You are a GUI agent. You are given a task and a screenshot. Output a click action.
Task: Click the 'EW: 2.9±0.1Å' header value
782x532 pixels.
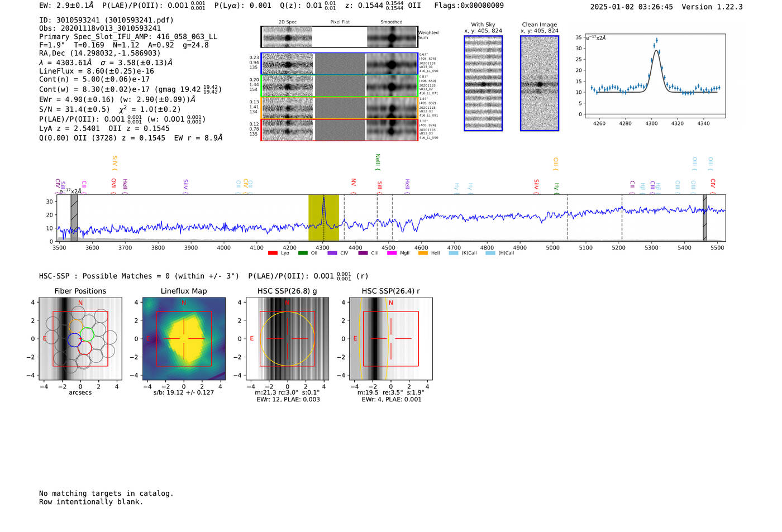point(66,6)
